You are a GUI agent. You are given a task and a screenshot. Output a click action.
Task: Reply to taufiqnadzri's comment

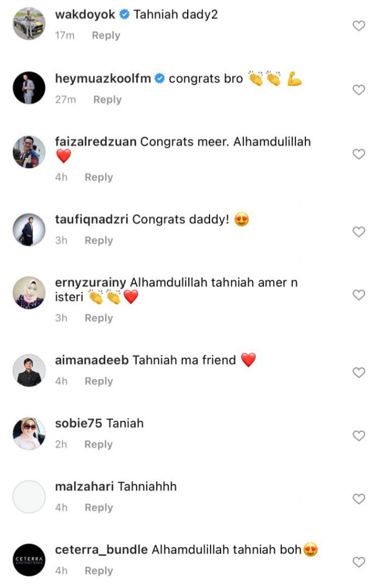pos(99,240)
